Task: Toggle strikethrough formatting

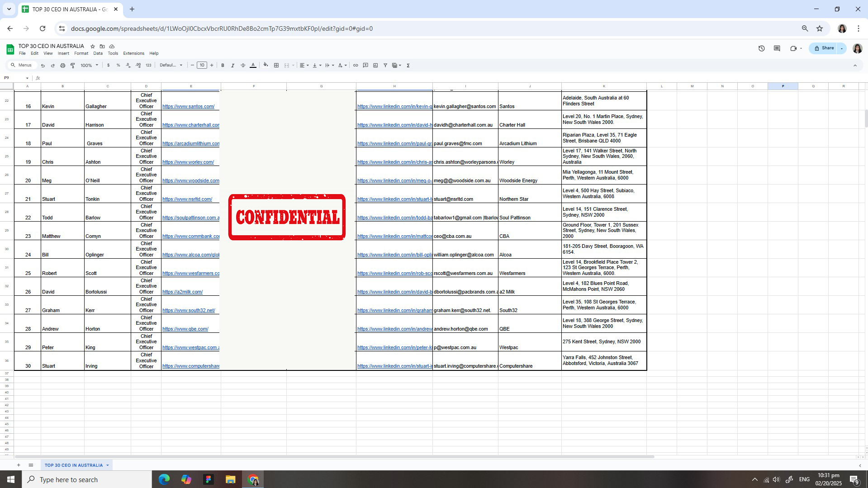Action: coord(243,66)
